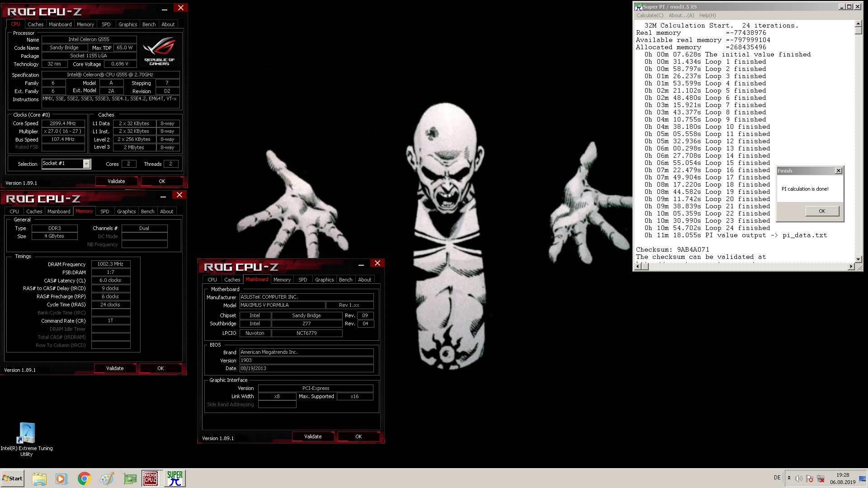
Task: Select About tab in Memory CPU-Z window
Action: (166, 211)
